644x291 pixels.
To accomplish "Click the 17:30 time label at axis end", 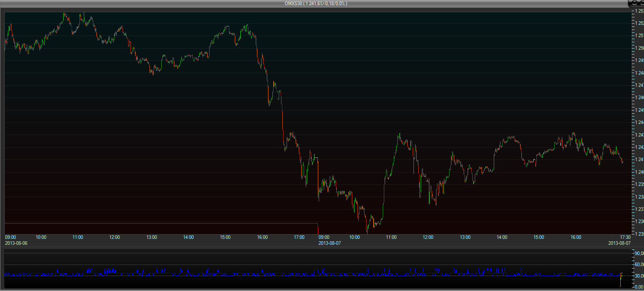I will (x=625, y=237).
